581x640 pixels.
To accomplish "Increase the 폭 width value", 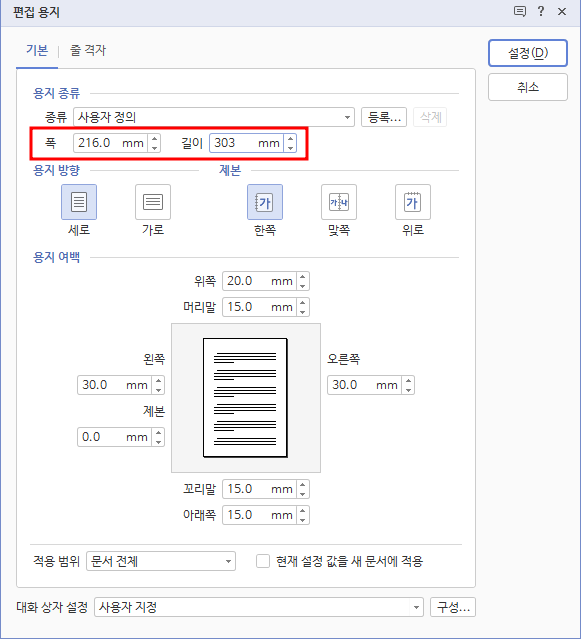I will coord(154,139).
